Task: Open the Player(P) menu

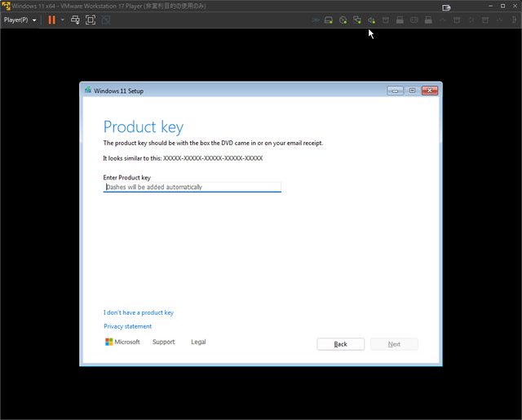Action: point(20,20)
